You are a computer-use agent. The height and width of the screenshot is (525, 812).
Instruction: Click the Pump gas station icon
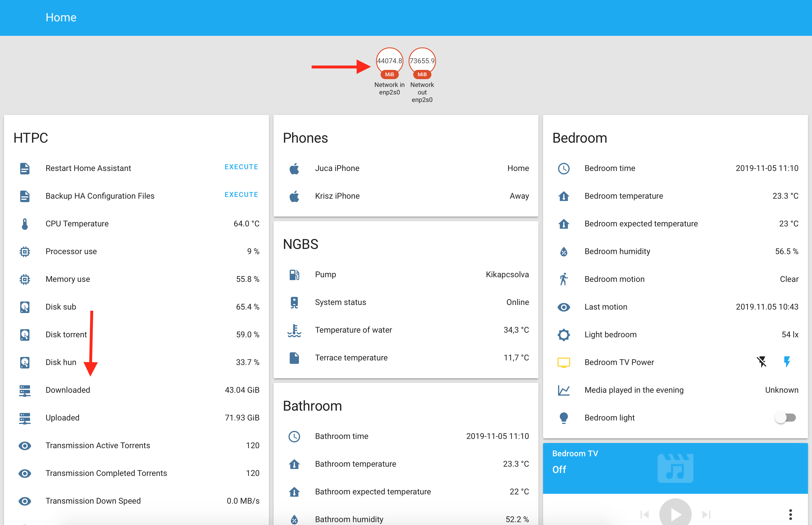[294, 275]
